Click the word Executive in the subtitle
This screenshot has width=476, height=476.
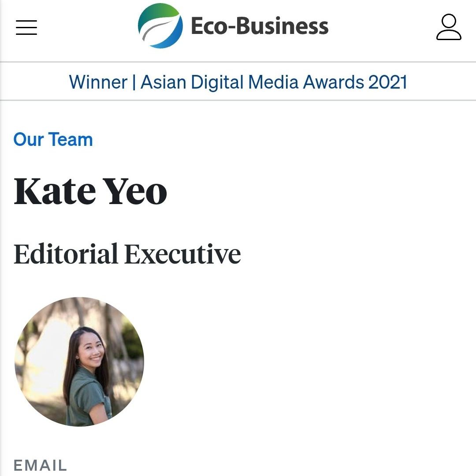pos(182,254)
